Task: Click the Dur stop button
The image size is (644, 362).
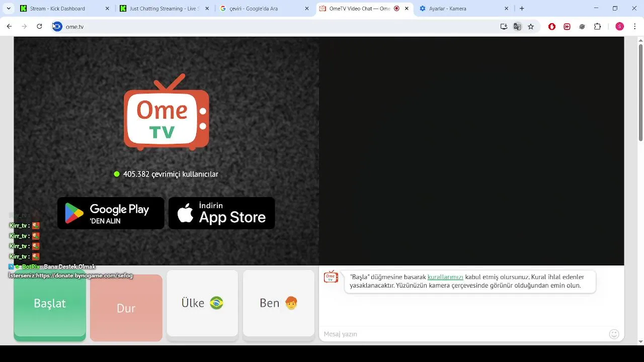Action: pyautogui.click(x=126, y=308)
